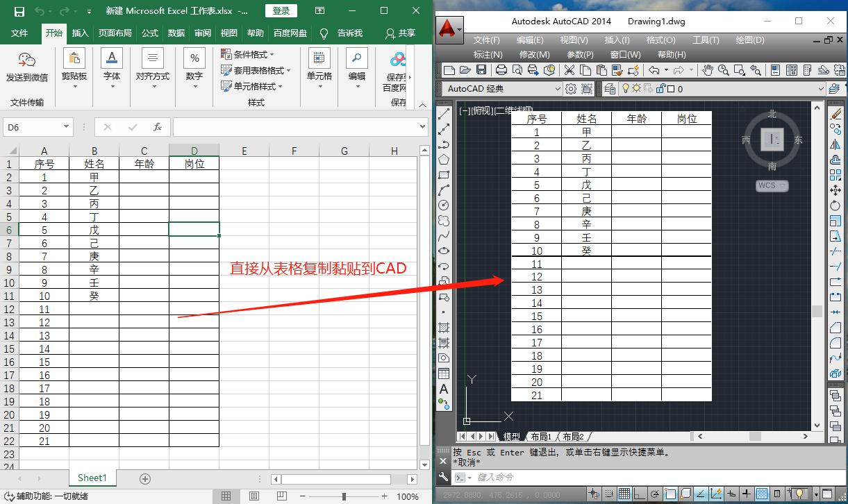Click the 登录 button in Excel title bar
The width and height of the screenshot is (848, 504).
282,10
